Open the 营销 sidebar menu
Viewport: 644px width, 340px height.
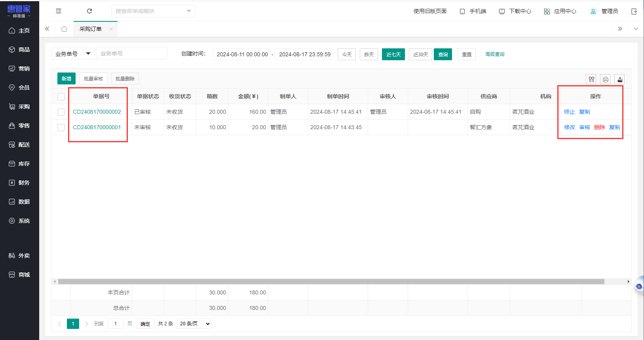19,69
